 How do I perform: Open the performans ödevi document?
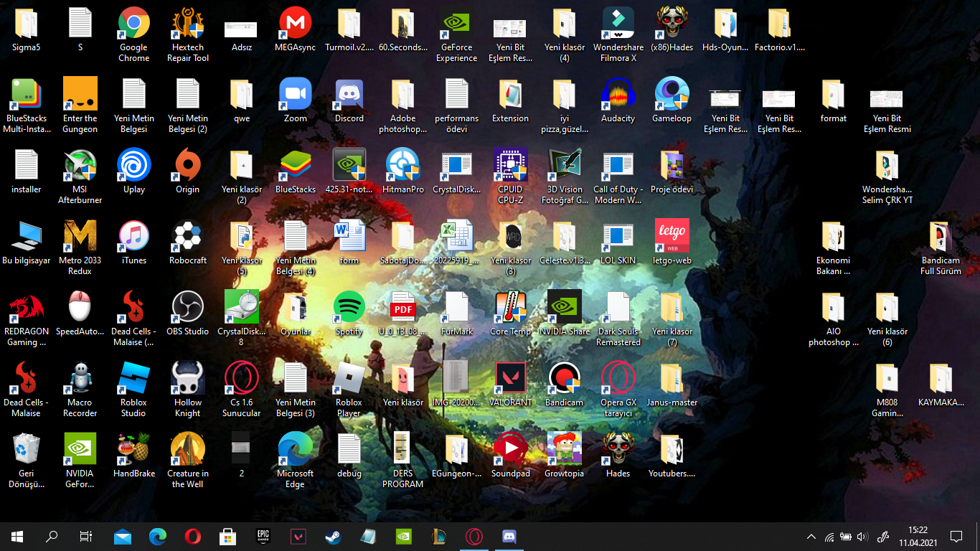tap(457, 105)
